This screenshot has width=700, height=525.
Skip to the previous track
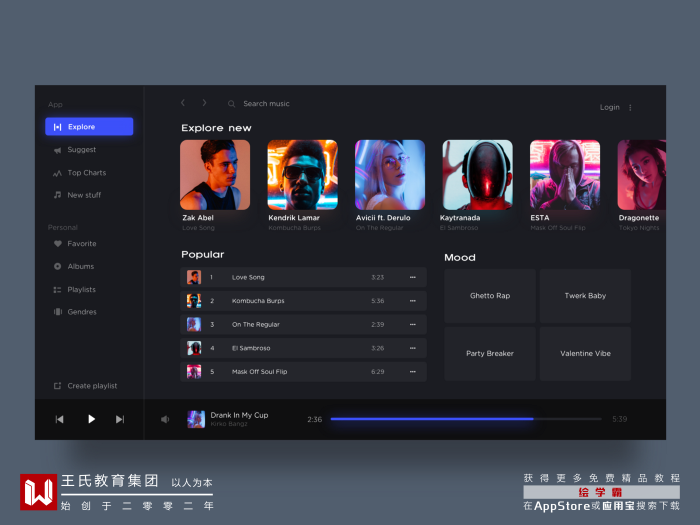(x=59, y=419)
